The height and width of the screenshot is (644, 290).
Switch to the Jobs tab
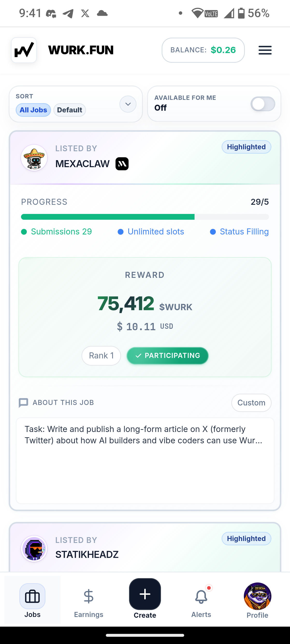coord(32,600)
